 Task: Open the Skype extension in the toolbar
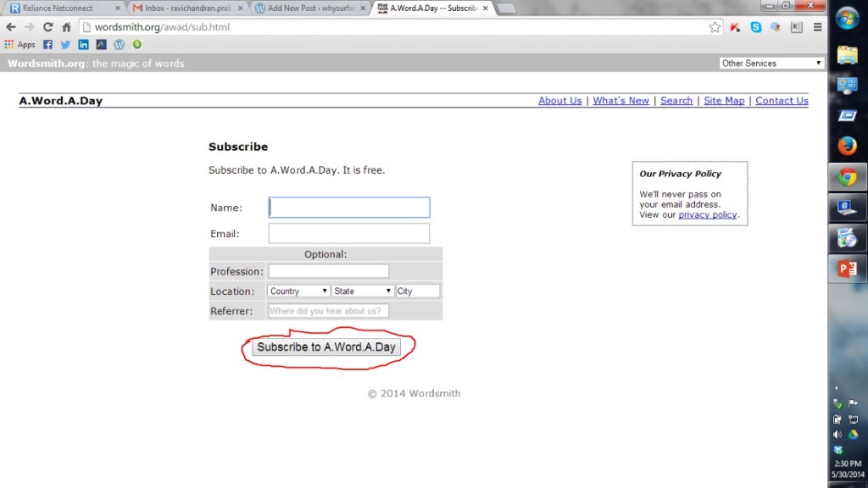point(755,27)
